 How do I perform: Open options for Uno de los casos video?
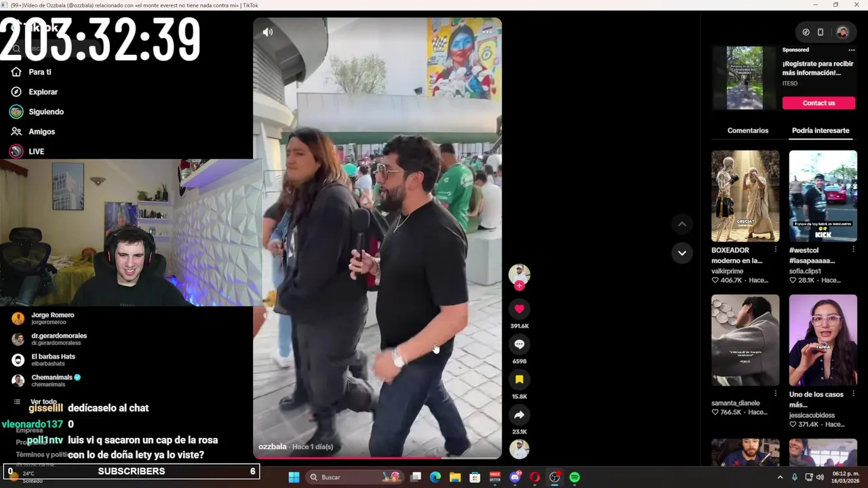point(853,394)
